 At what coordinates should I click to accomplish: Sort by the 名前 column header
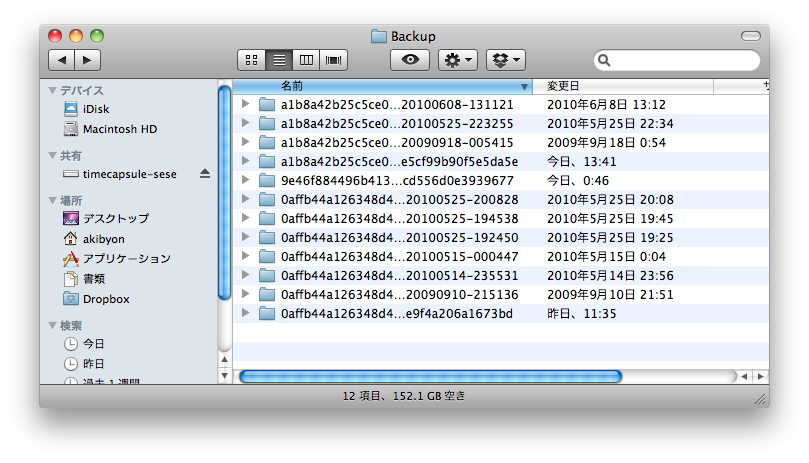click(x=382, y=86)
